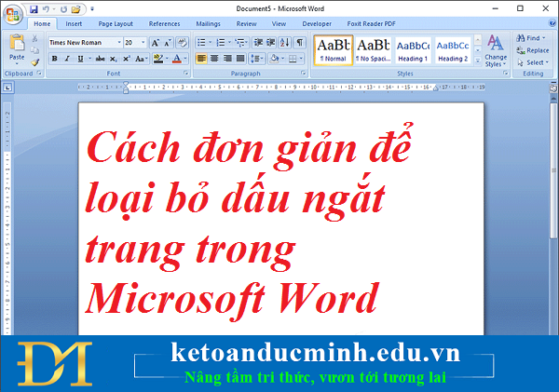The height and width of the screenshot is (392, 559).
Task: Select Center alignment
Action: (214, 59)
